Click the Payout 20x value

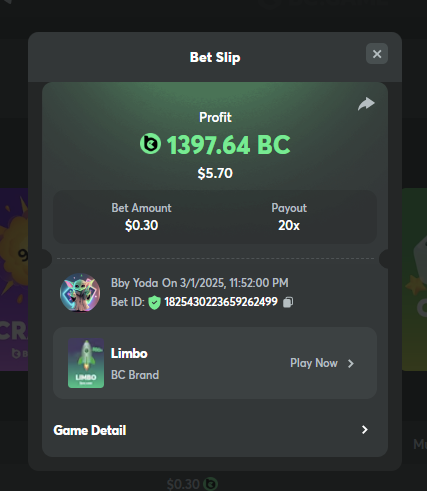[289, 226]
